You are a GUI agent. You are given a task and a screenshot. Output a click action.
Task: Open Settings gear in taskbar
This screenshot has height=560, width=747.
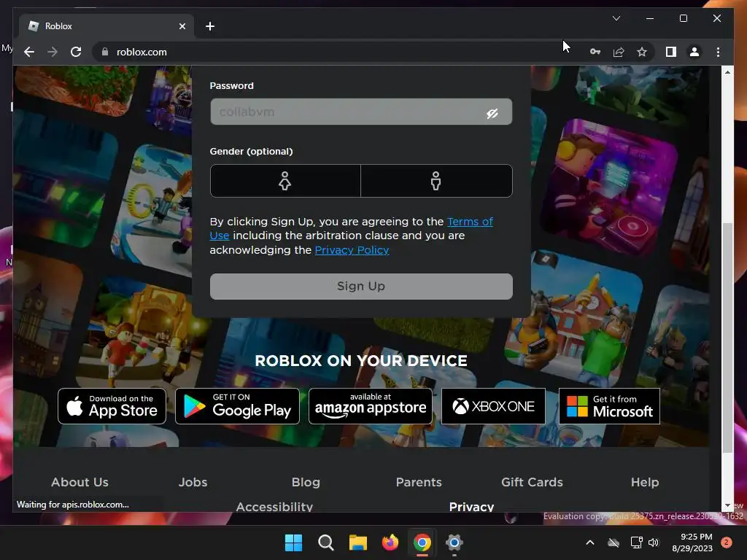coord(454,542)
